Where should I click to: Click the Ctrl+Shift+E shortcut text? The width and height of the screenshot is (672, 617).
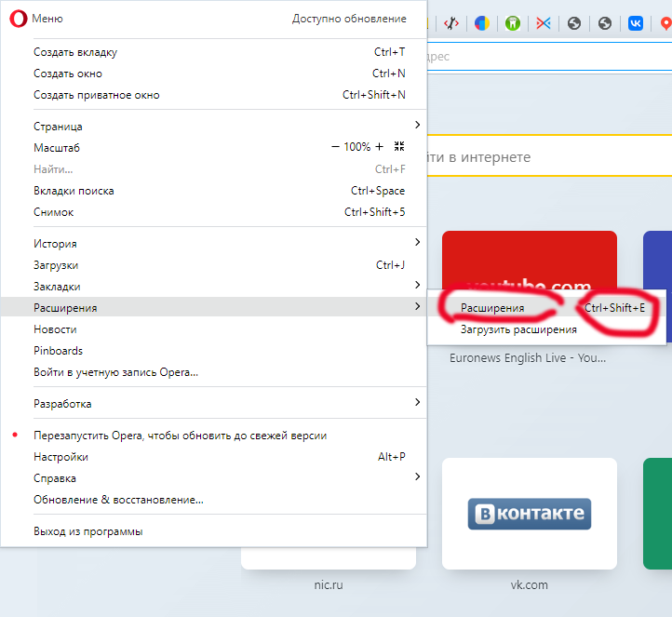point(614,308)
